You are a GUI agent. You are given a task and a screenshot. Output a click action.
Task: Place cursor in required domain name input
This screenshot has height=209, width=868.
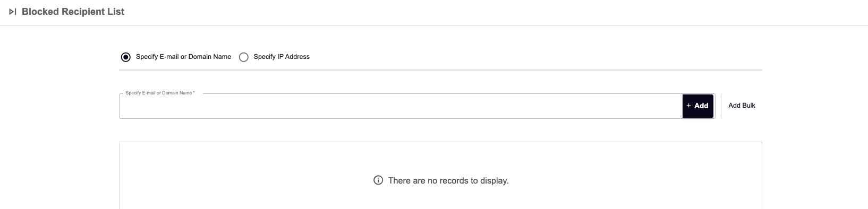click(x=401, y=106)
